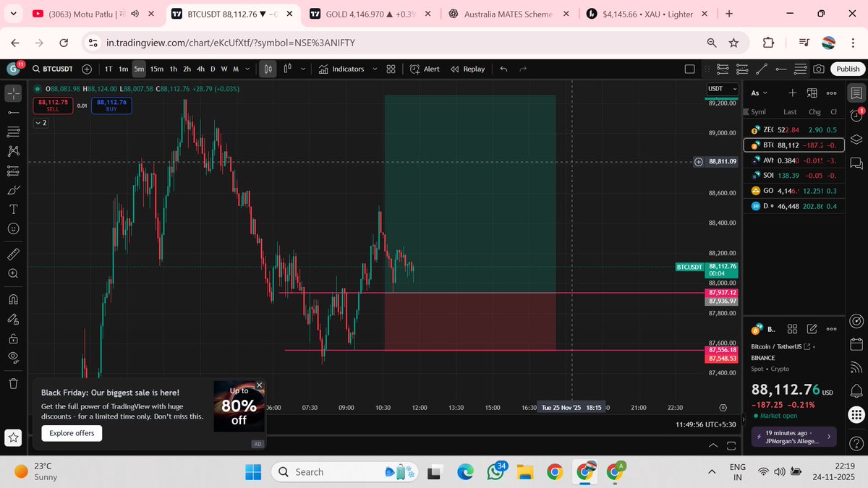The image size is (868, 488).
Task: Start bar Replay mode
Action: [467, 69]
